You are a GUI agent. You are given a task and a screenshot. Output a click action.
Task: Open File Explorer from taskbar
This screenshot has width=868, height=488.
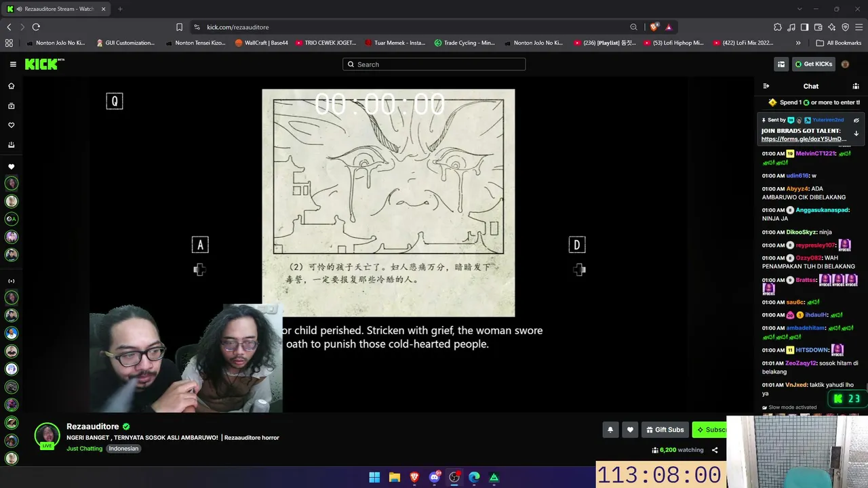tap(395, 477)
